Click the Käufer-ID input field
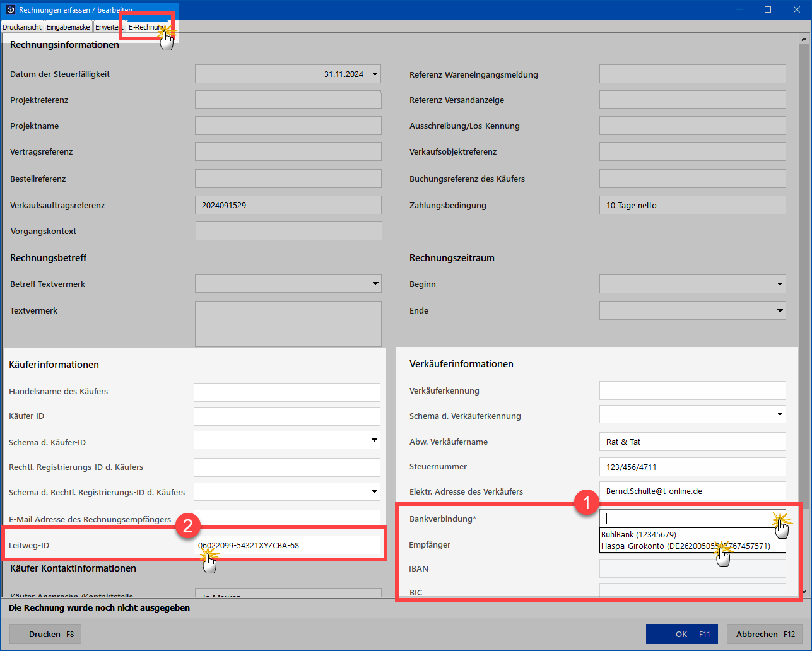 (x=287, y=416)
